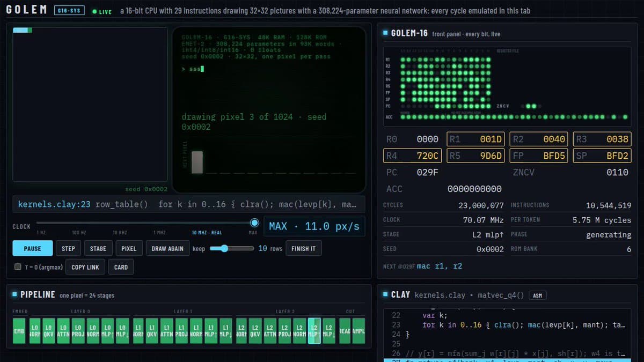Click the G16-SYS badge in the header
This screenshot has width=644, height=362.
click(70, 11)
